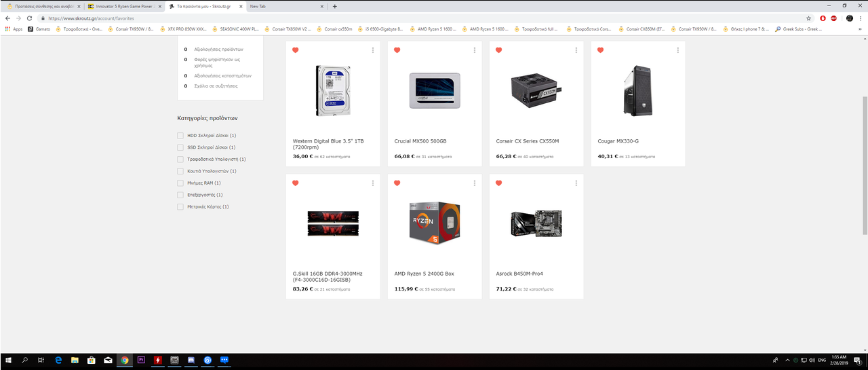The height and width of the screenshot is (370, 868).
Task: Open Asrock B450M-Pro4 product link
Action: (519, 274)
